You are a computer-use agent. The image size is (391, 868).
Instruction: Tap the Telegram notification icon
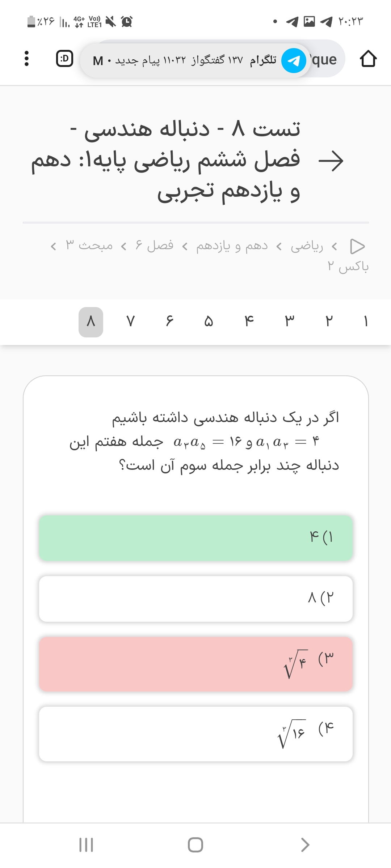294,60
